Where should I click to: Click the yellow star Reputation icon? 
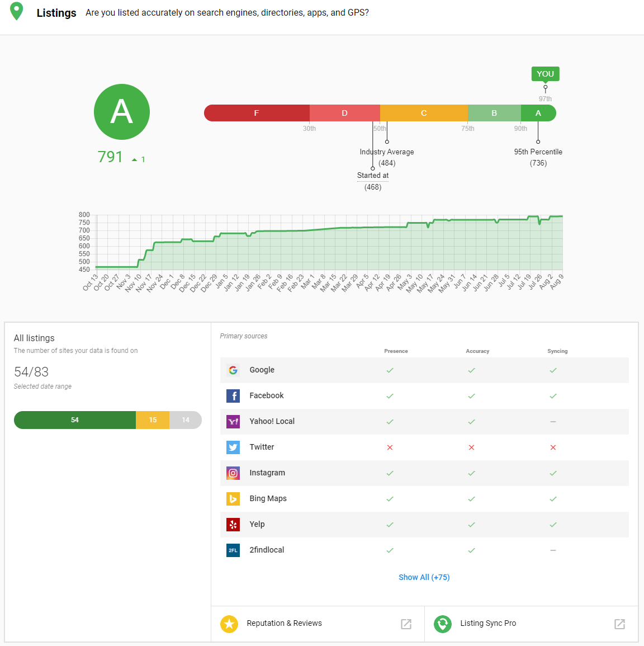click(229, 624)
